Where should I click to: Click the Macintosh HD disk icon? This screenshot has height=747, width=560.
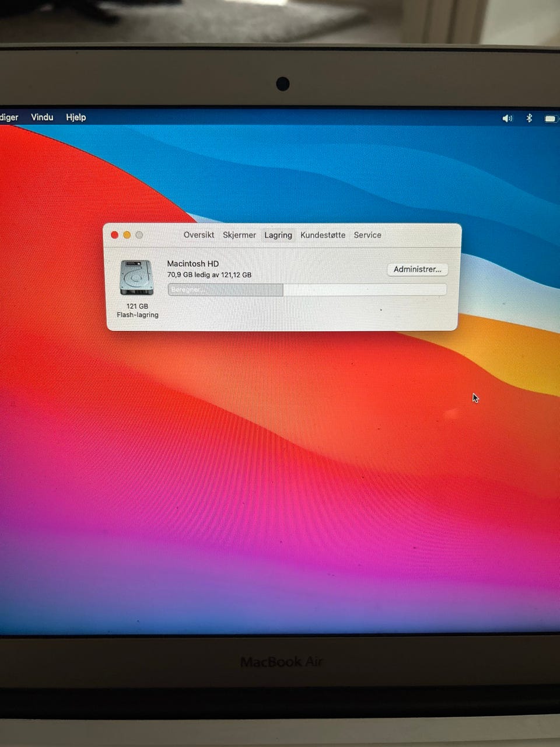[136, 278]
